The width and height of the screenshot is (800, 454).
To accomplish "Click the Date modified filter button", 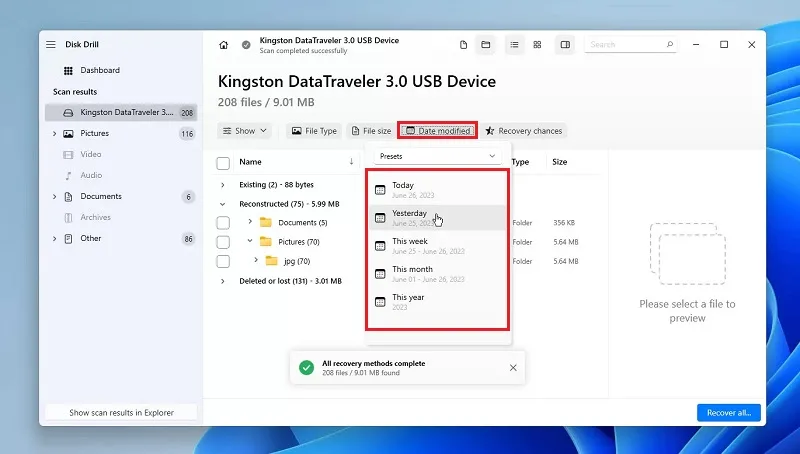I will point(438,131).
